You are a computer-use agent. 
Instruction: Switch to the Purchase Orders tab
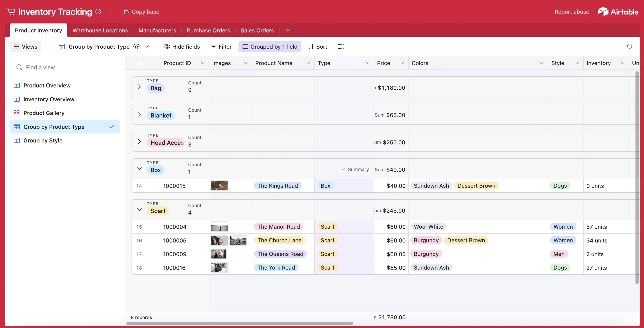(x=208, y=30)
